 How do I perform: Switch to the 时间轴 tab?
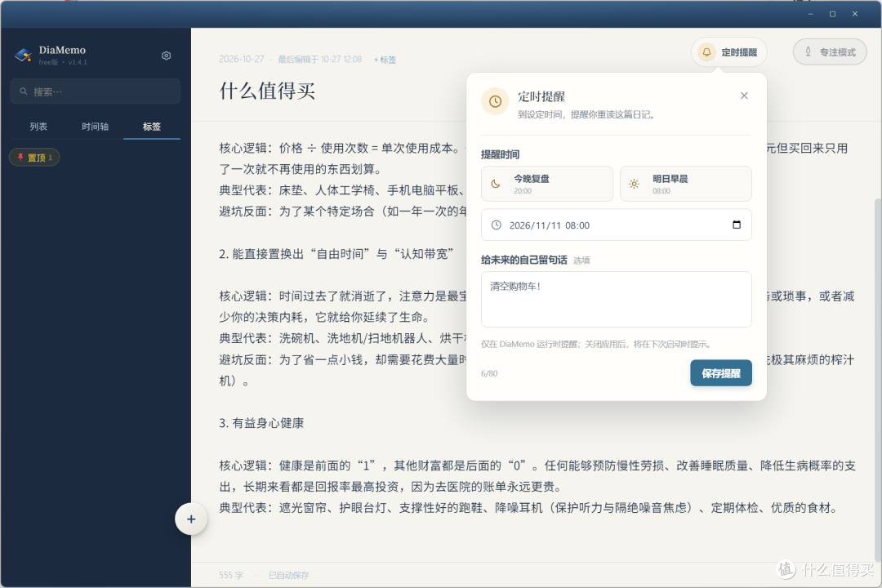click(95, 127)
